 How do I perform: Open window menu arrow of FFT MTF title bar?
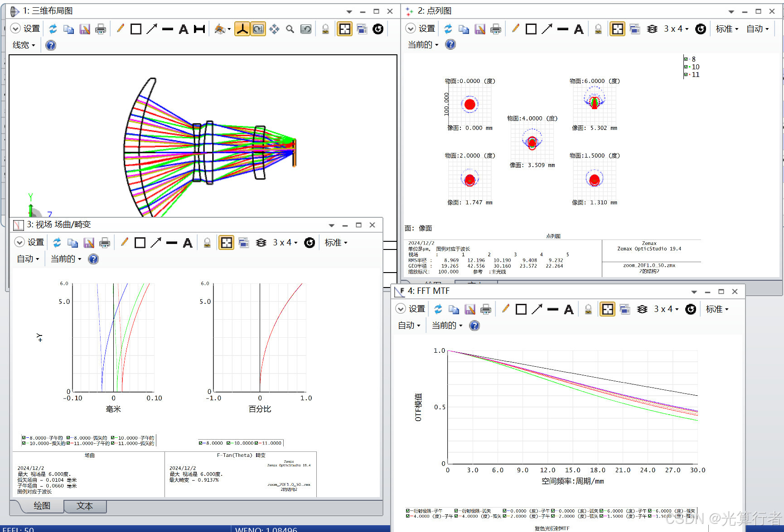click(694, 292)
